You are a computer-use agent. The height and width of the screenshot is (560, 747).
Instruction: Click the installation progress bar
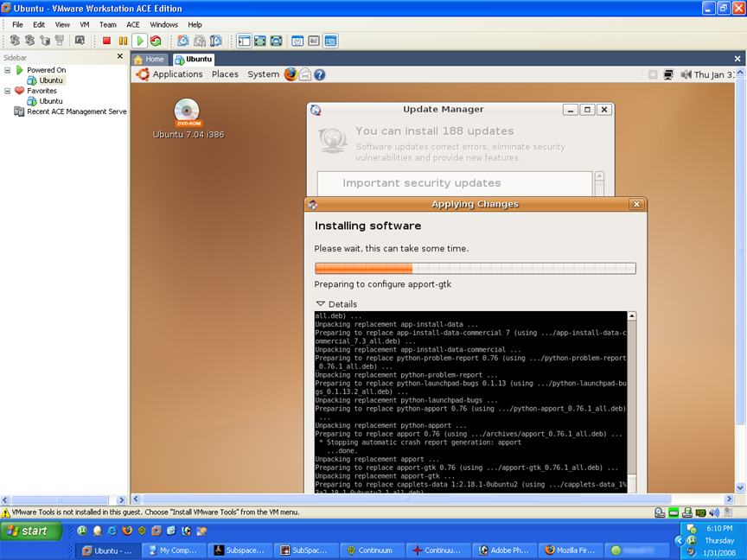point(475,269)
